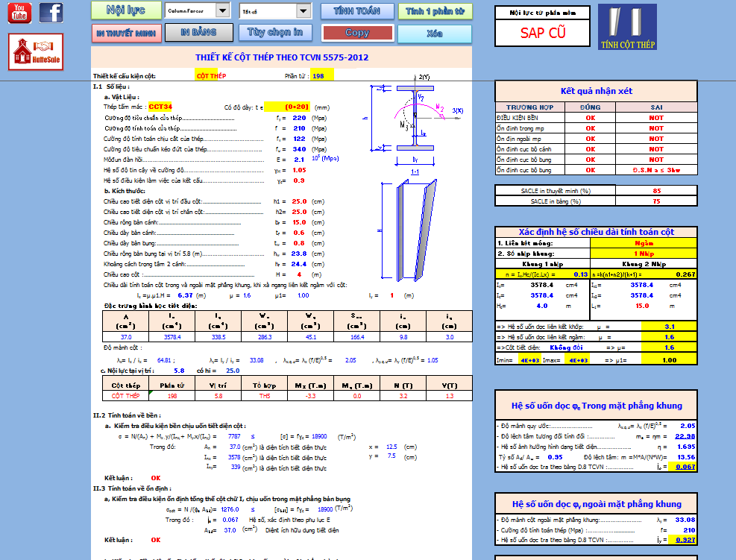
Task: Select the web thickness tw value 0.8
Action: (x=299, y=243)
